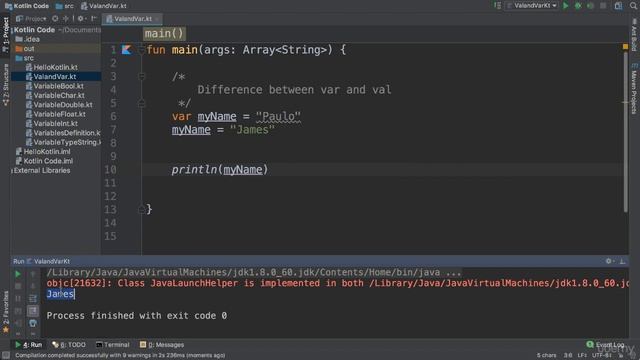Open Run panel settings gear
This screenshot has height=360, width=640.
pyautogui.click(x=609, y=261)
